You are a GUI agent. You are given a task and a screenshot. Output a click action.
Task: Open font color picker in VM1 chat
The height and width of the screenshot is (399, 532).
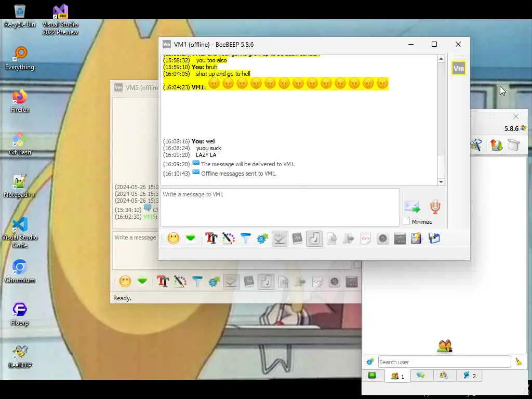(229, 238)
